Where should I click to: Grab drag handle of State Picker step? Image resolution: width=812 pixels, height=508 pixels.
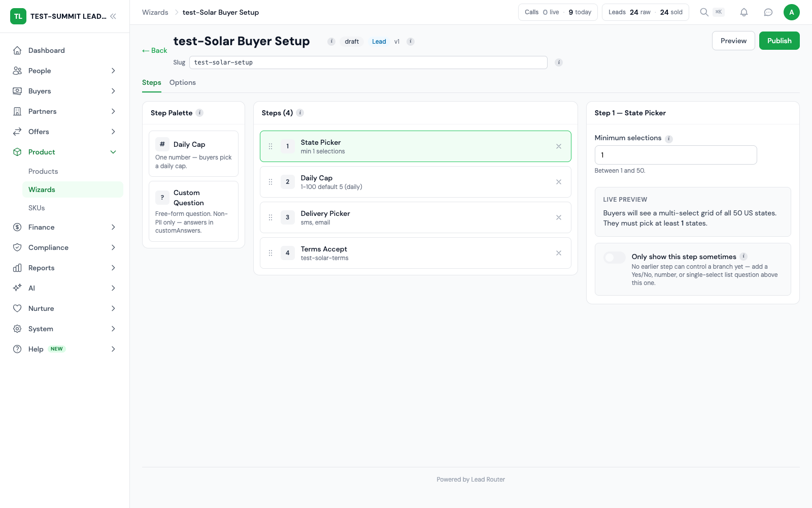(270, 146)
